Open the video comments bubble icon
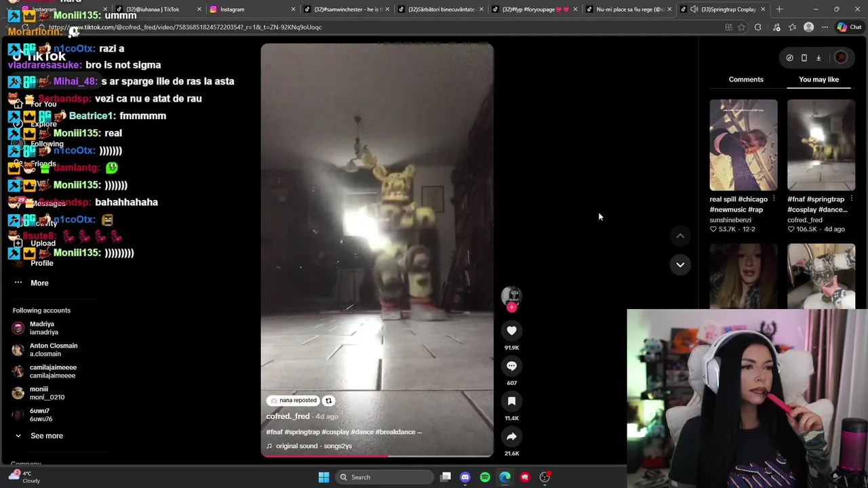The image size is (868, 488). coord(511,366)
